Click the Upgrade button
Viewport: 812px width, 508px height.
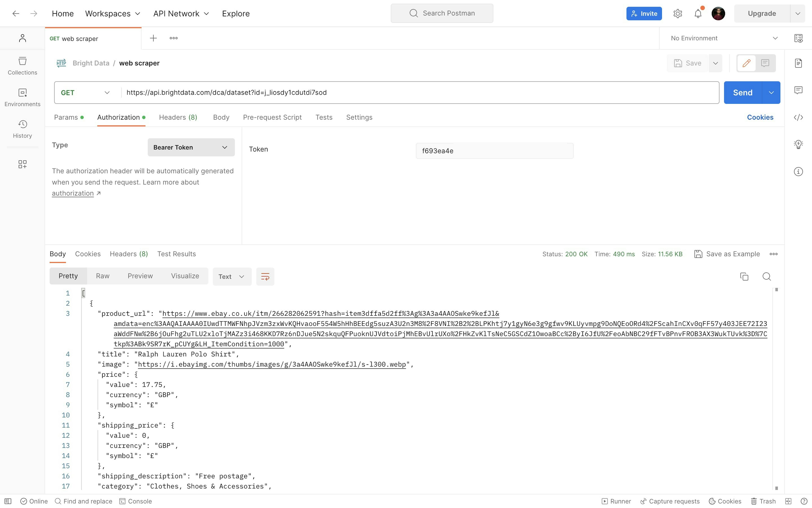tap(762, 13)
